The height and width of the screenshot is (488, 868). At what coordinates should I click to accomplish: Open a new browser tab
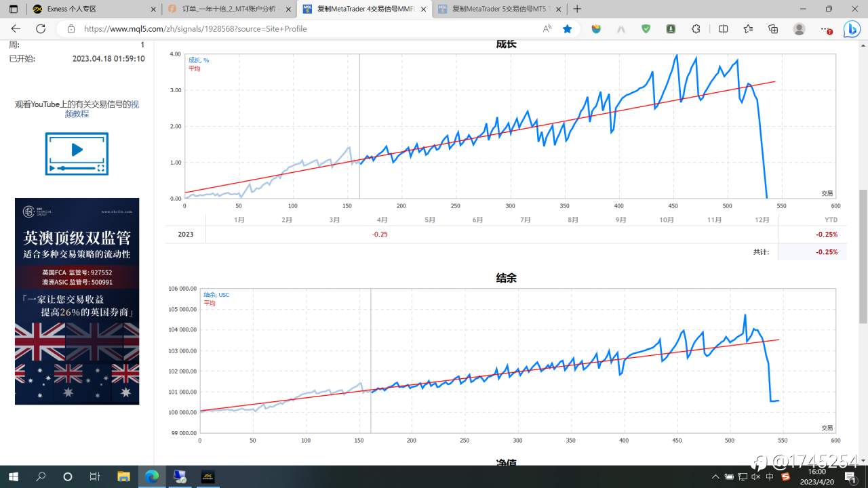tap(577, 9)
